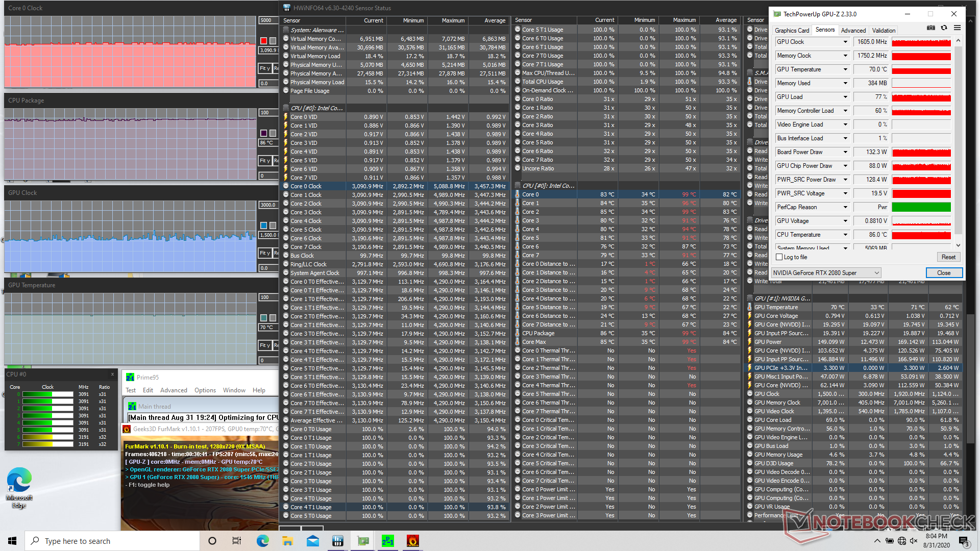Click the HWiNFO icon in the taskbar
The height and width of the screenshot is (551, 980).
(337, 541)
